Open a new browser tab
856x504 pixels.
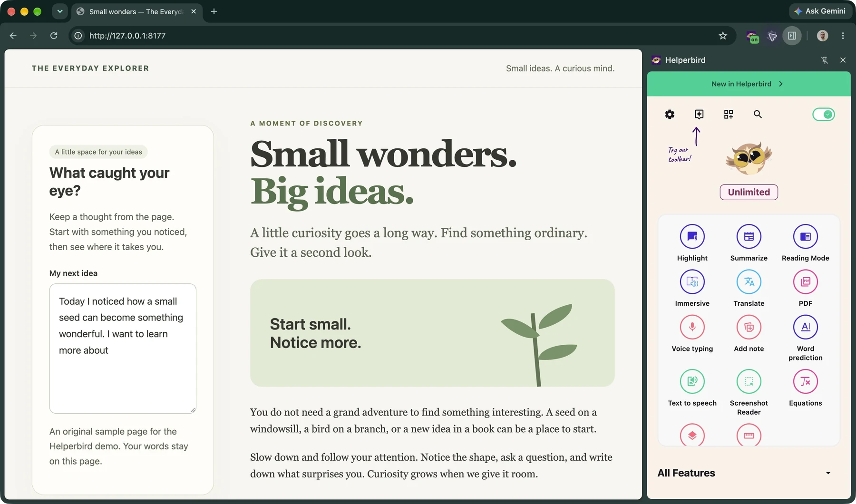[214, 11]
